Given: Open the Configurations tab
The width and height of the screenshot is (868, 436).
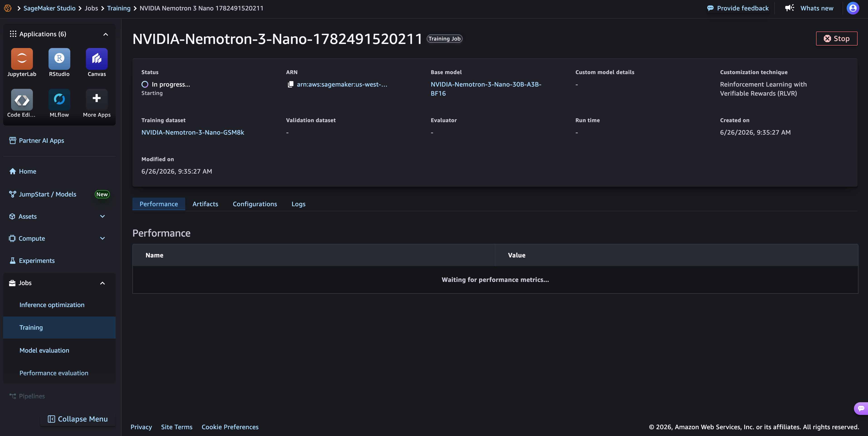Looking at the screenshot, I should point(255,204).
